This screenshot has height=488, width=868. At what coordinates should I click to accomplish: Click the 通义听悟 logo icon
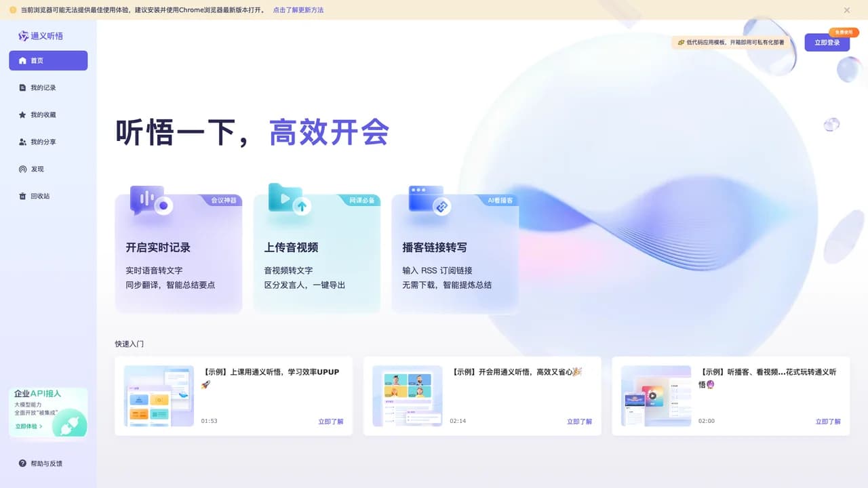pyautogui.click(x=24, y=36)
